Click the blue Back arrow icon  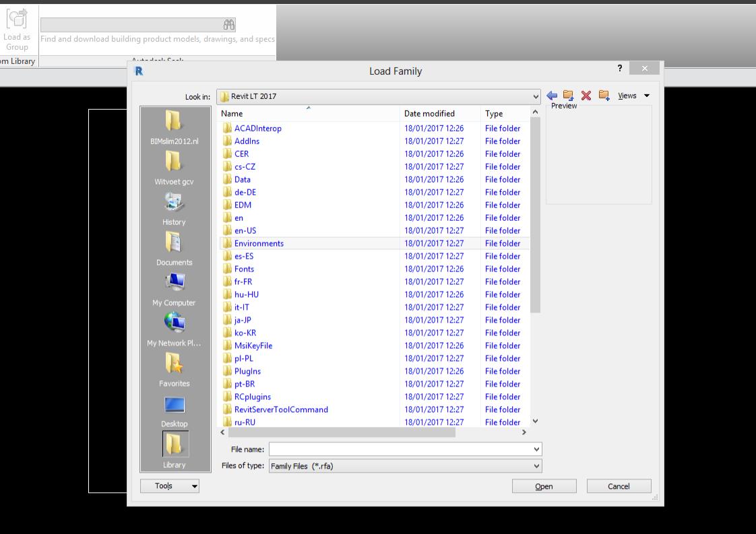[x=553, y=96]
